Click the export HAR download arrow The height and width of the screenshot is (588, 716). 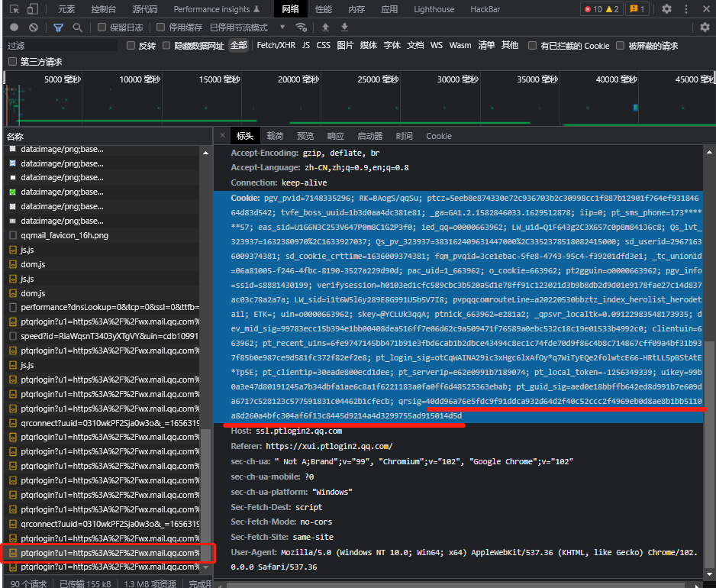point(344,27)
